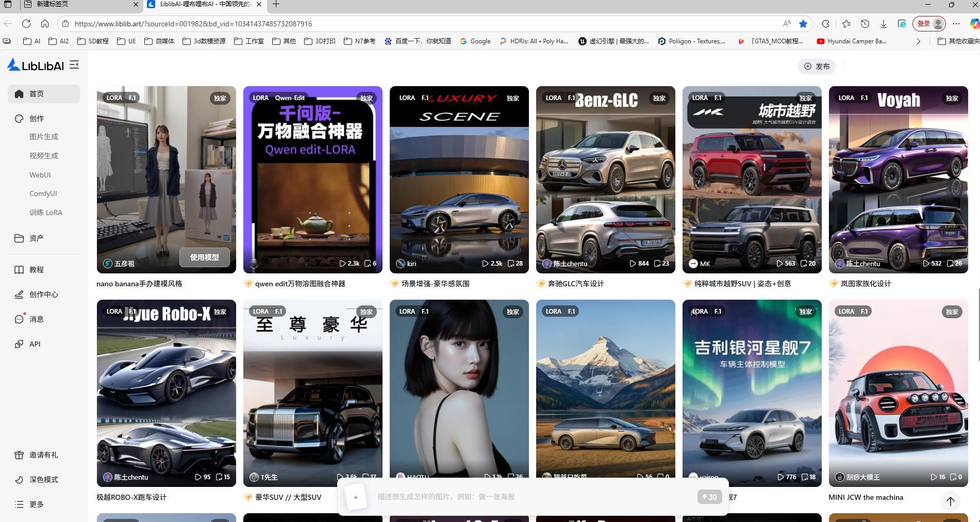Open MINI JCW the machina thumbnail
The width and height of the screenshot is (980, 522).
pyautogui.click(x=899, y=393)
